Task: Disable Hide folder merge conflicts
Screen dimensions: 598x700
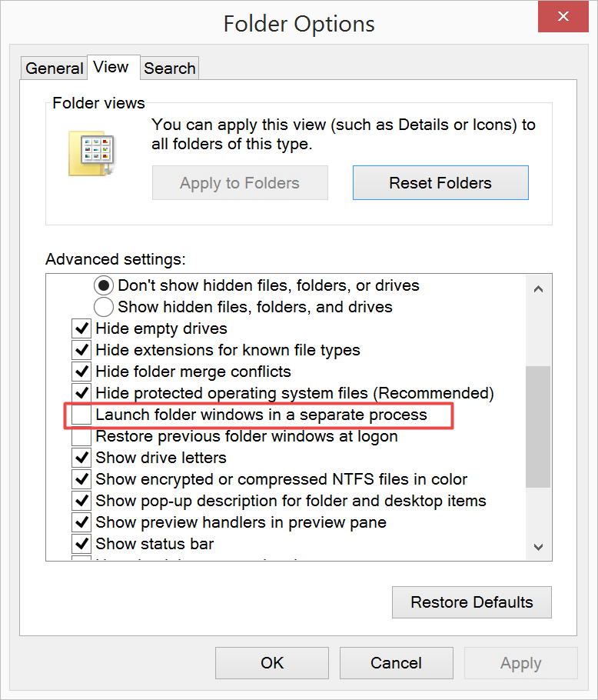Action: coord(81,372)
